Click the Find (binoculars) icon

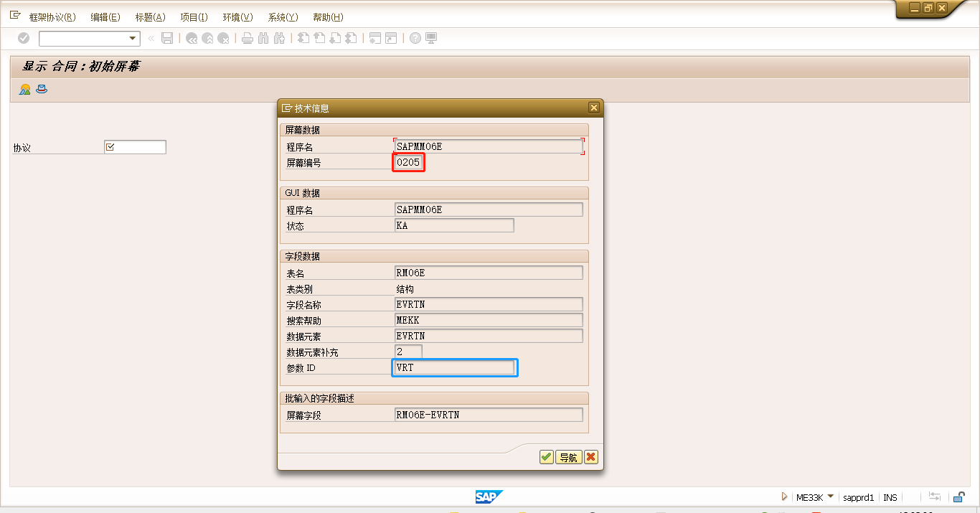tap(263, 38)
